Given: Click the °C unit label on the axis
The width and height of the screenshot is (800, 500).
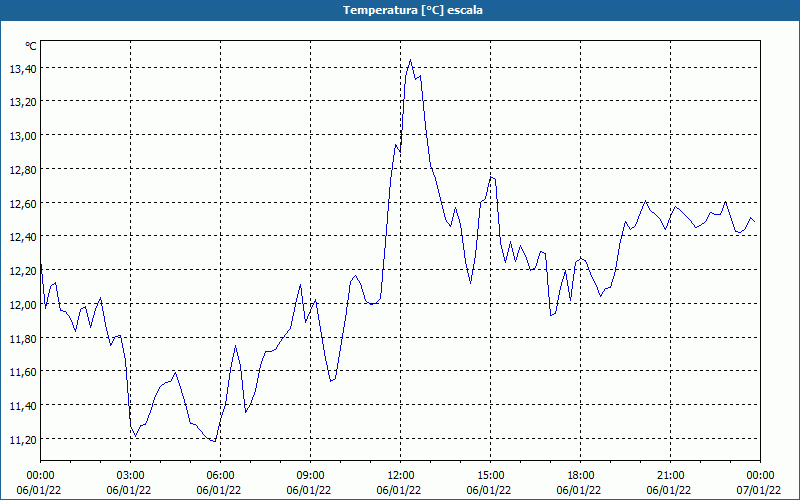Looking at the screenshot, I should tap(31, 46).
